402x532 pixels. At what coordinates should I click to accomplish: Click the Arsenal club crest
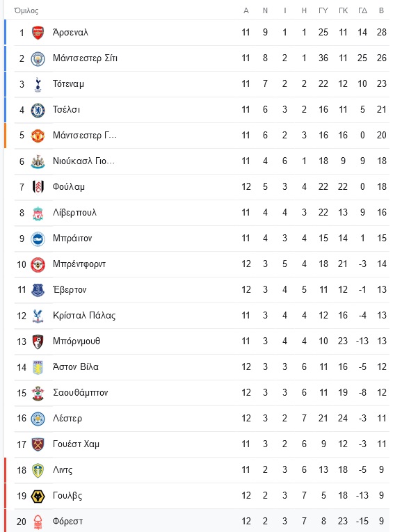coord(38,33)
